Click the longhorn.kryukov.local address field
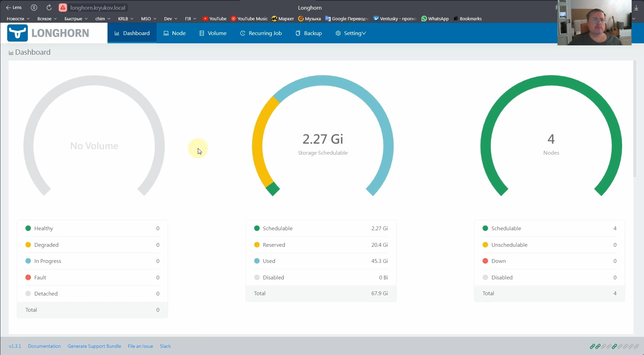This screenshot has height=355, width=644. pos(98,8)
